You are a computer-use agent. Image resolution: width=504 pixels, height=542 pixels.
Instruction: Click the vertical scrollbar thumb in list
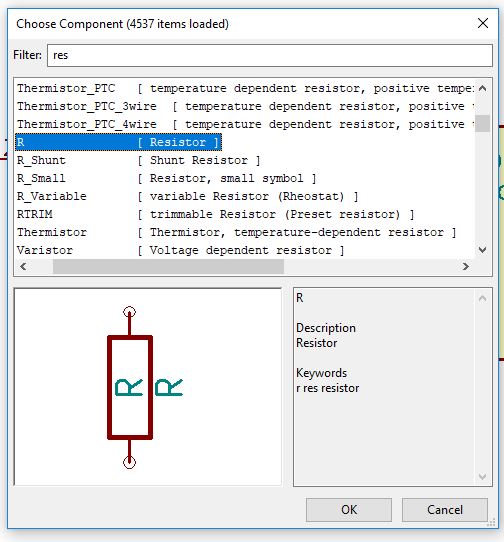coord(483,123)
